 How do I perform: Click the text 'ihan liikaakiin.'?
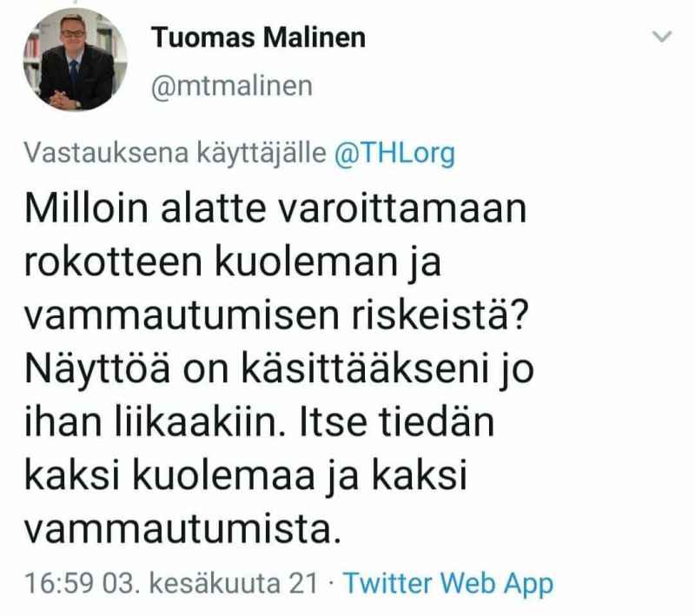point(155,422)
